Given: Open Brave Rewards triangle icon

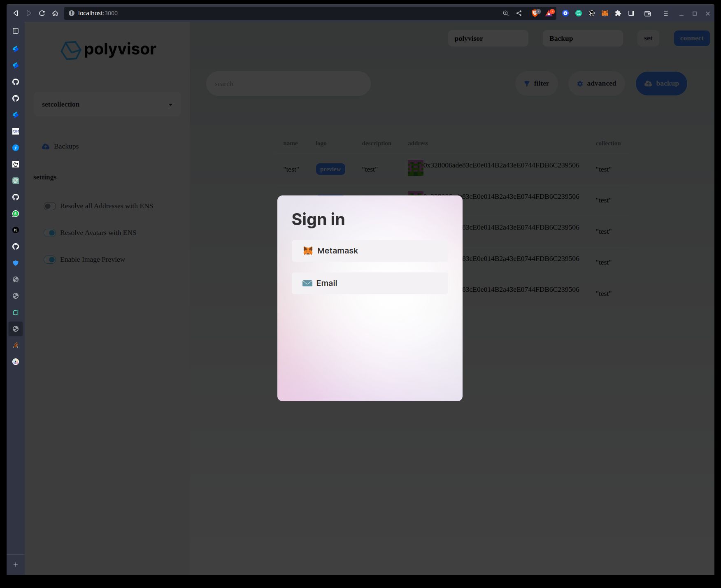Looking at the screenshot, I should point(550,13).
